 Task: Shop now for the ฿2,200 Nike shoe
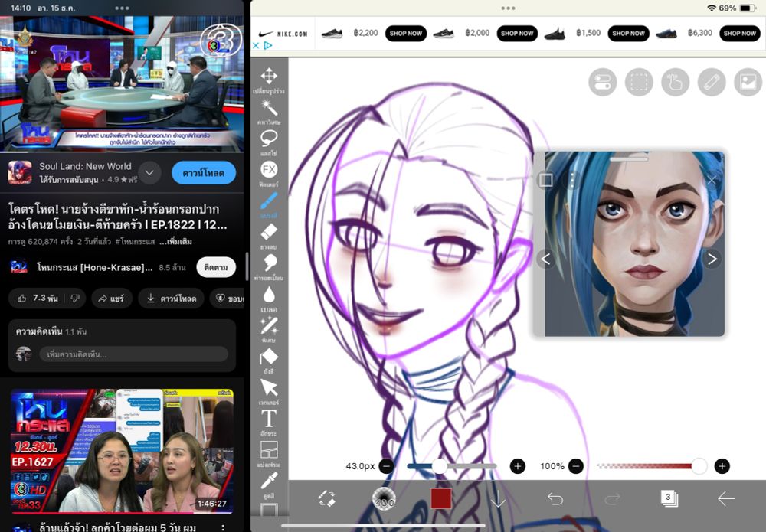405,33
